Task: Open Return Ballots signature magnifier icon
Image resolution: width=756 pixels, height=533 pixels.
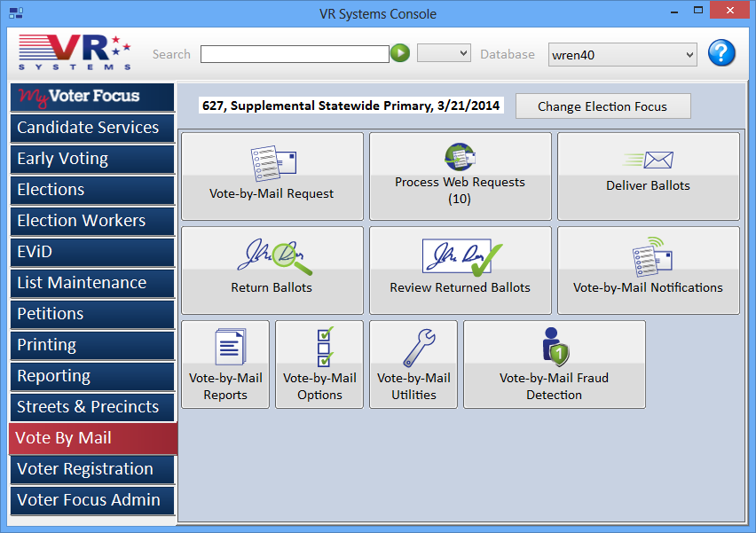Action: (274, 257)
